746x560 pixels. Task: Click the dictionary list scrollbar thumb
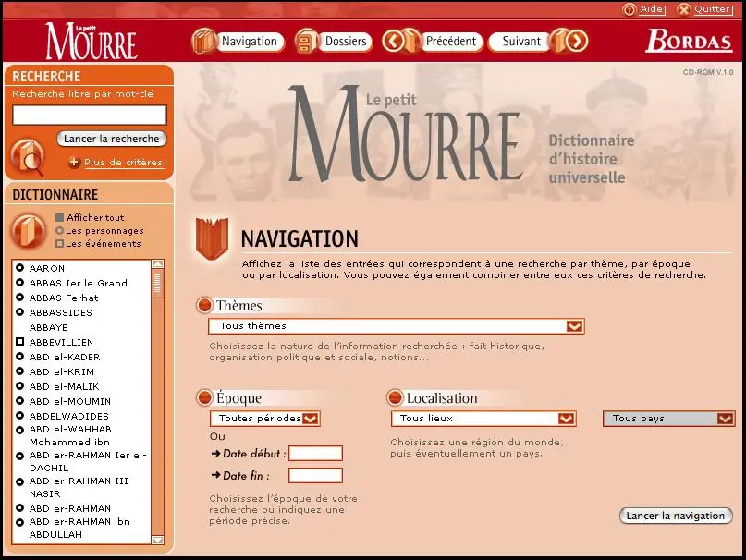coord(157,283)
